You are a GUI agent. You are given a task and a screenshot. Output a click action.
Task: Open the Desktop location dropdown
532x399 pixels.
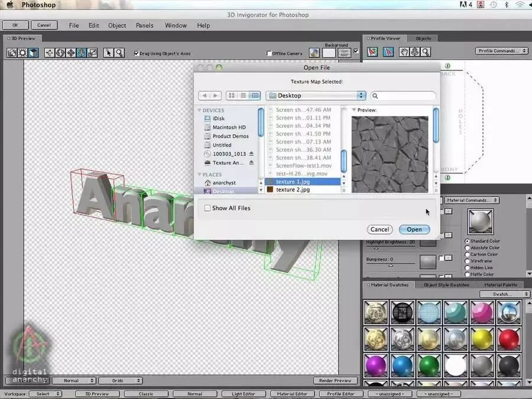tap(316, 96)
